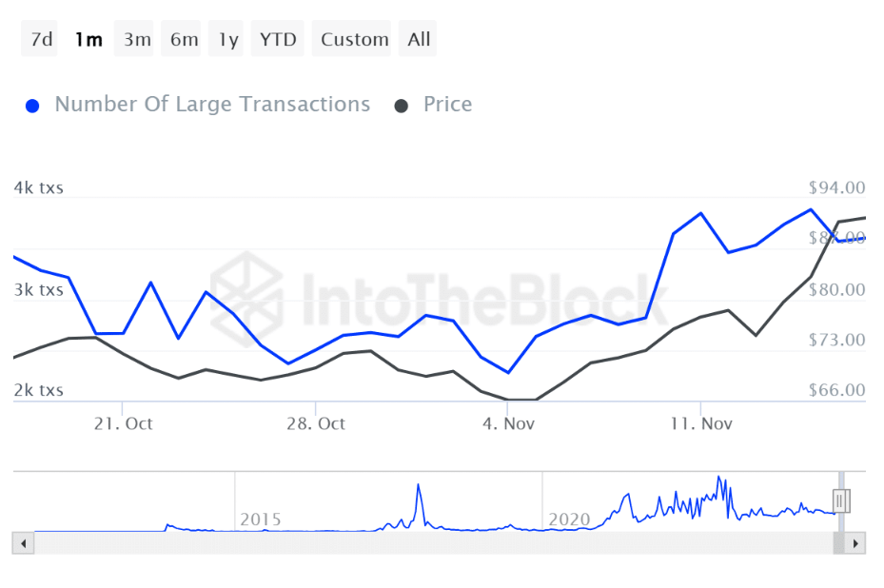
Task: Toggle the Number Of Large Transactions series
Action: coord(212,105)
